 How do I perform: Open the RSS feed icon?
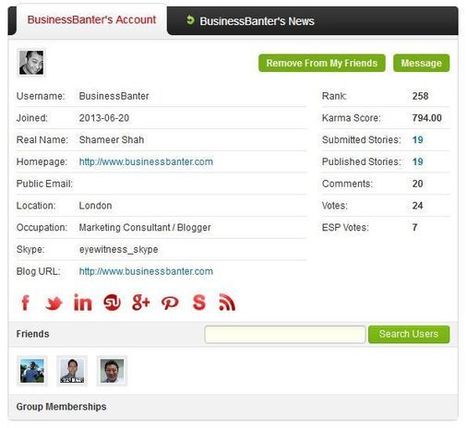pyautogui.click(x=227, y=303)
